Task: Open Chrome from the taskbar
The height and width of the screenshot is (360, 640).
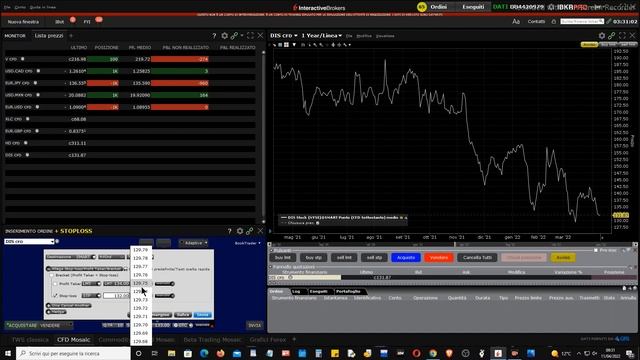Action: point(433,353)
